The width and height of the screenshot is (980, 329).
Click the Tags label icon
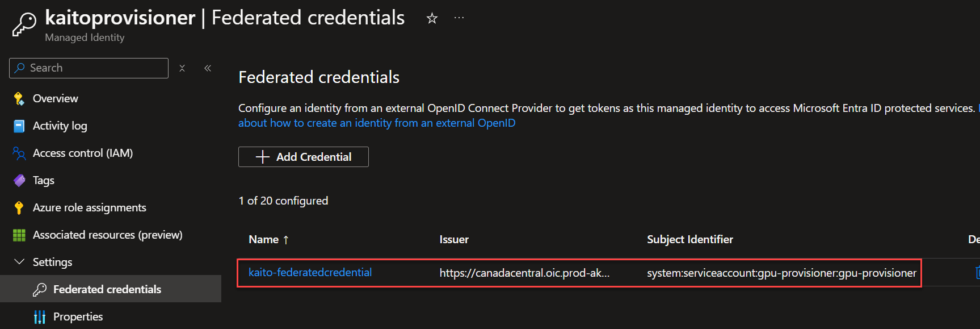pyautogui.click(x=19, y=181)
